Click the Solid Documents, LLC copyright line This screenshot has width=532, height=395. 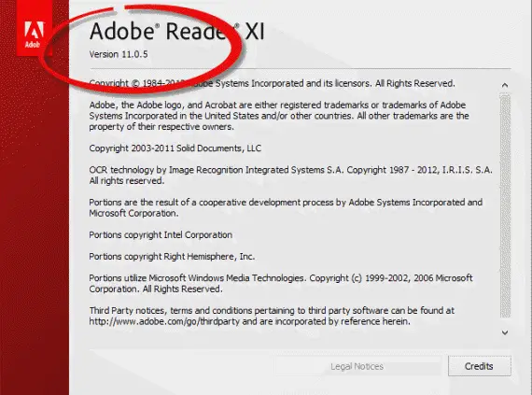point(175,148)
